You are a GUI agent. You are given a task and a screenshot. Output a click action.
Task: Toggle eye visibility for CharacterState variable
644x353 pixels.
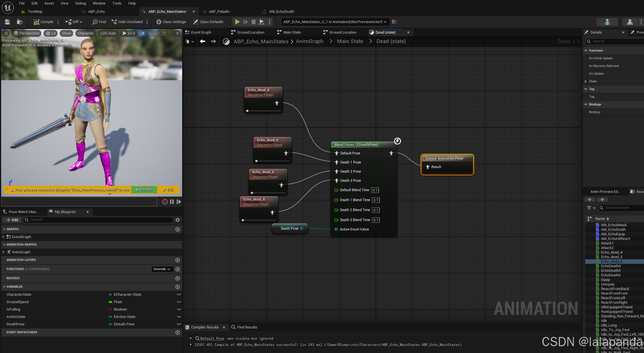[x=179, y=295]
